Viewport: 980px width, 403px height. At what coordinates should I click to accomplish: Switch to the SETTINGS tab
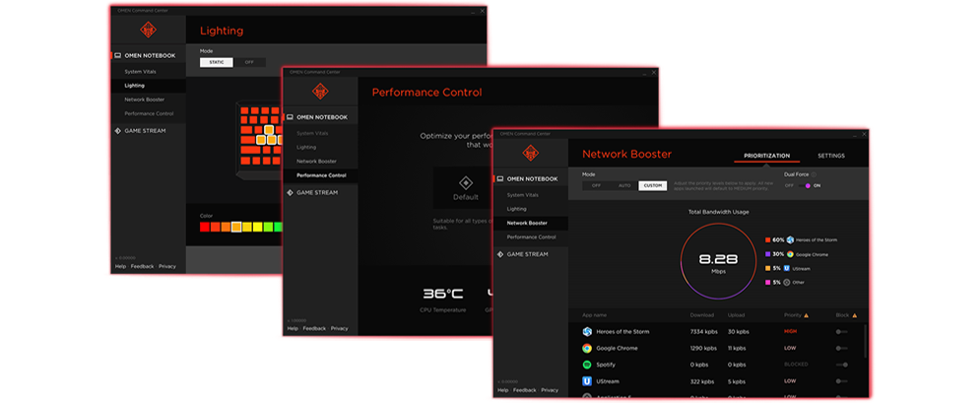(831, 156)
